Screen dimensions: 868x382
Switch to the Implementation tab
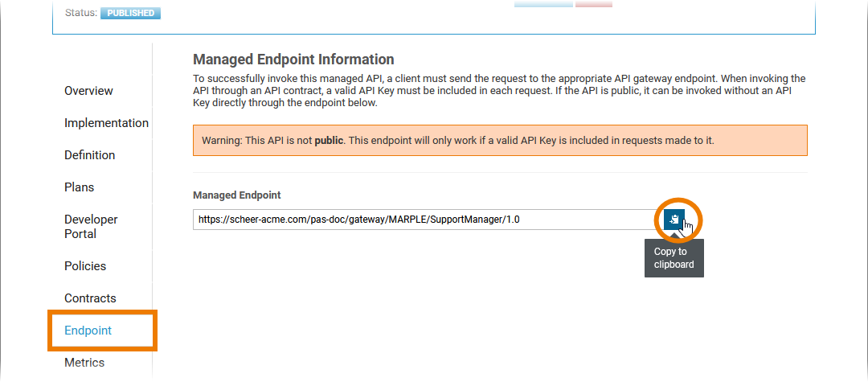click(106, 123)
